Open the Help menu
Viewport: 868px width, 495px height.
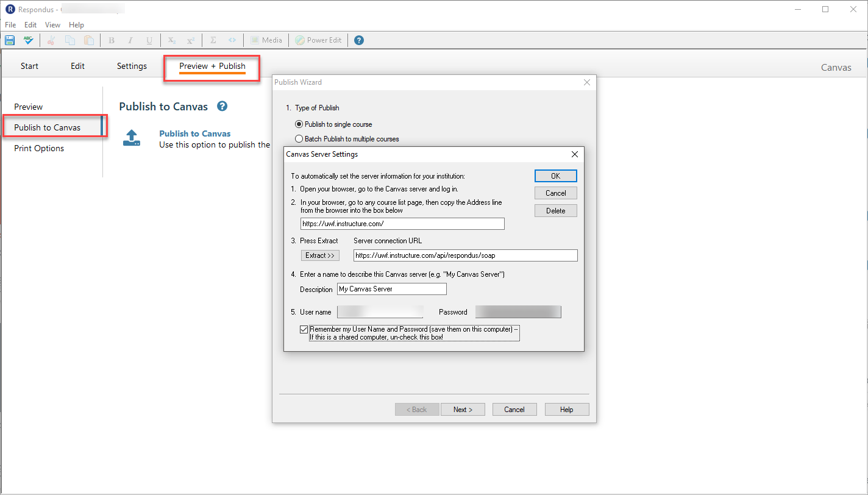pos(76,25)
